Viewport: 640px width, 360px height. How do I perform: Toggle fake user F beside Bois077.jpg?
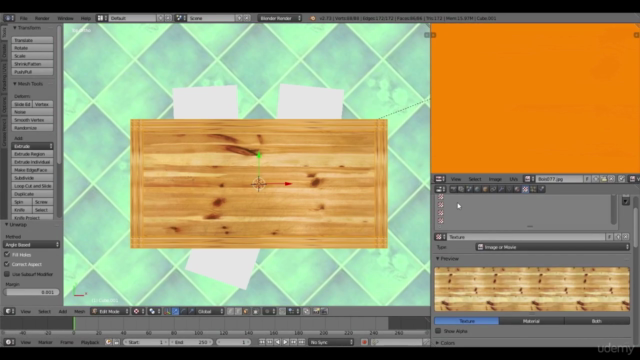click(587, 179)
